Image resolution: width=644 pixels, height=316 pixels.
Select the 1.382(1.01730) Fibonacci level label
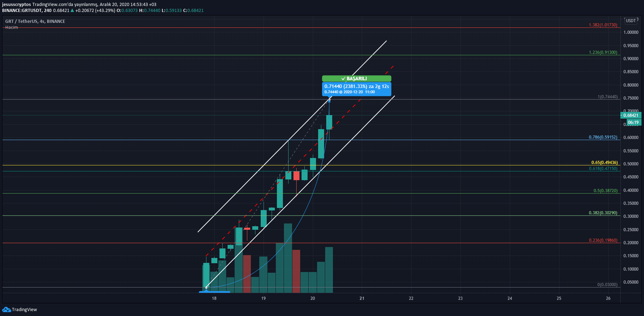pos(603,25)
